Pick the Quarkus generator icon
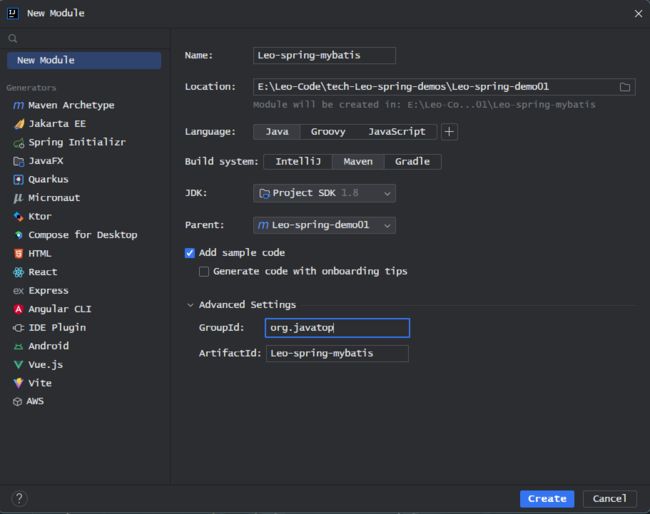 pyautogui.click(x=19, y=179)
